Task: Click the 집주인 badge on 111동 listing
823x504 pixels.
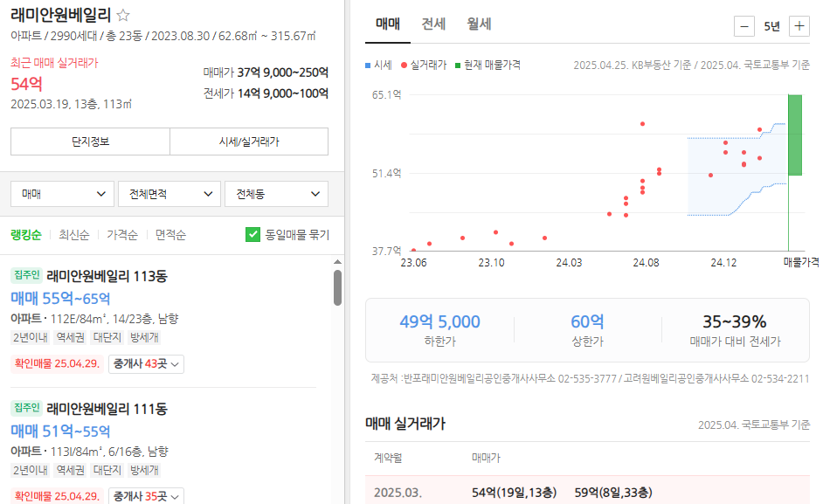Action: pos(27,408)
